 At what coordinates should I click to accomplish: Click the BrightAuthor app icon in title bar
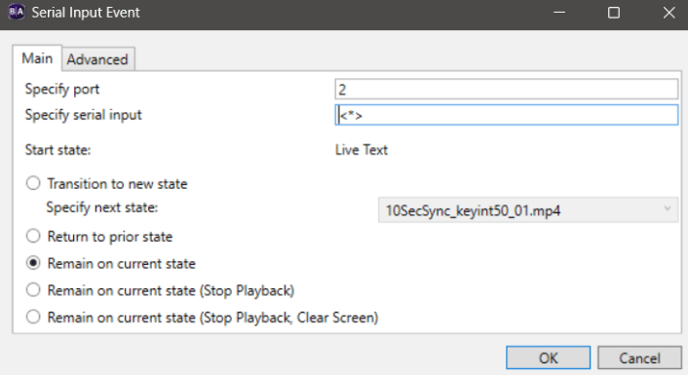coord(16,12)
